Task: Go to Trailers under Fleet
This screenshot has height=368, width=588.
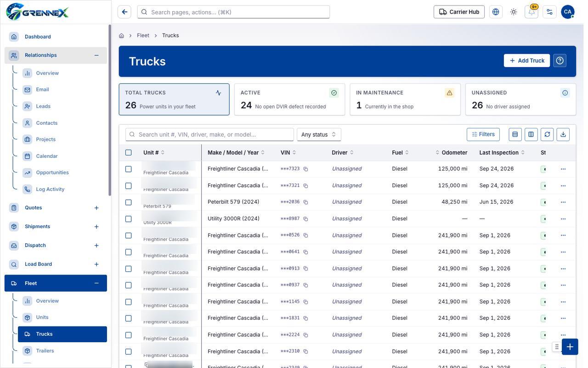Action: (x=62, y=351)
